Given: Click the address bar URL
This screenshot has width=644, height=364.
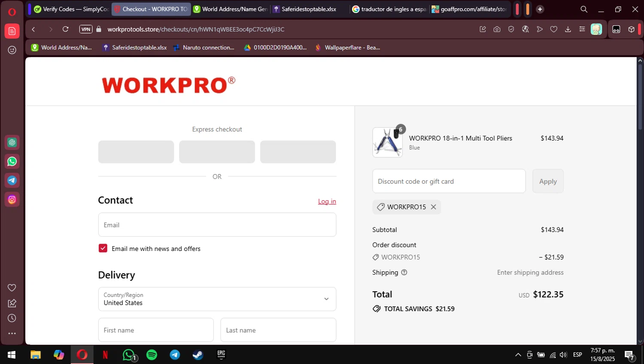Looking at the screenshot, I should click(x=196, y=29).
